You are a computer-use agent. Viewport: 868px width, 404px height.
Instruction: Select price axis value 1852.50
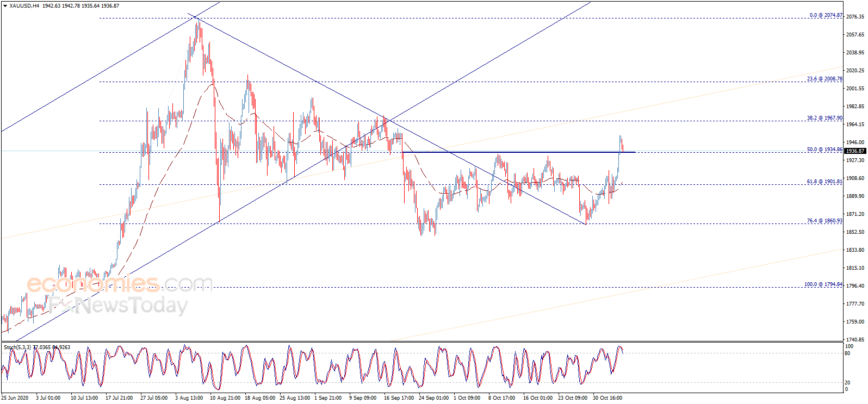click(x=855, y=232)
